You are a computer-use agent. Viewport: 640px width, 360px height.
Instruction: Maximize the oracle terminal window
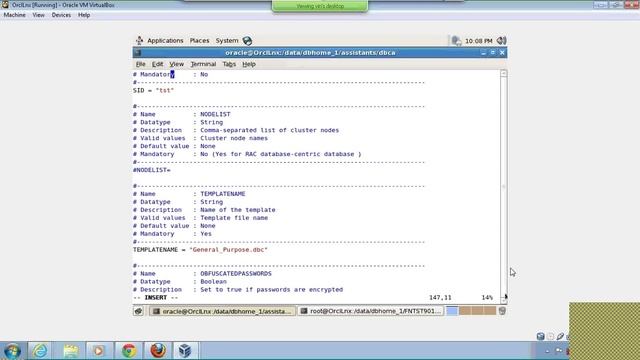(493, 53)
